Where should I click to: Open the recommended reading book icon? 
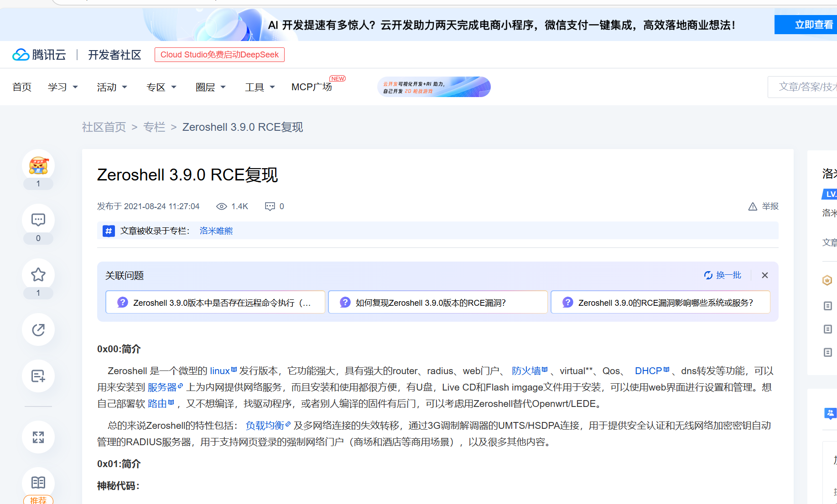tap(38, 483)
